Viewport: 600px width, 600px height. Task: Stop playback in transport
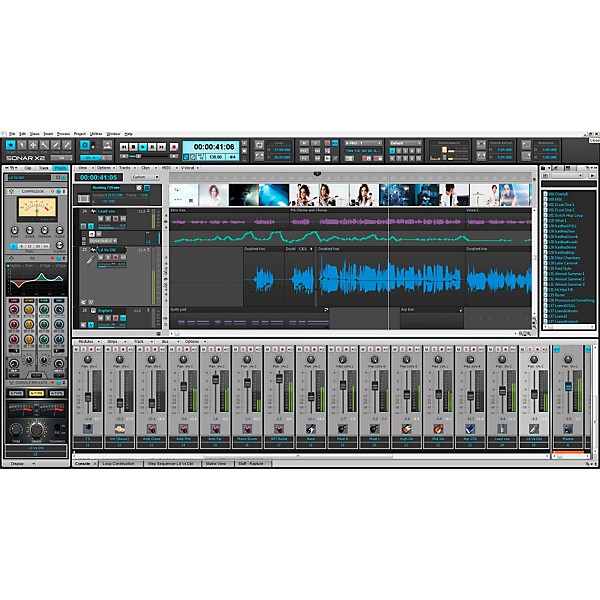click(x=133, y=147)
